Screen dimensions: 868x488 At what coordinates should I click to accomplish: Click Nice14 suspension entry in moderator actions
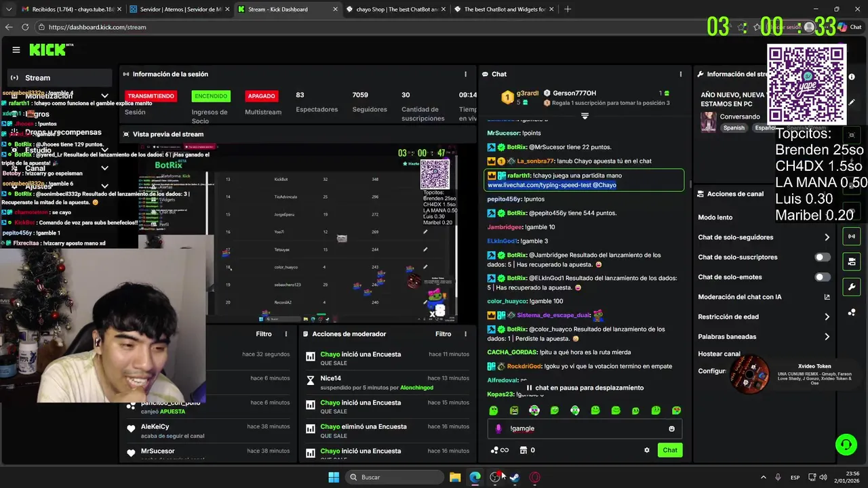[x=387, y=382]
